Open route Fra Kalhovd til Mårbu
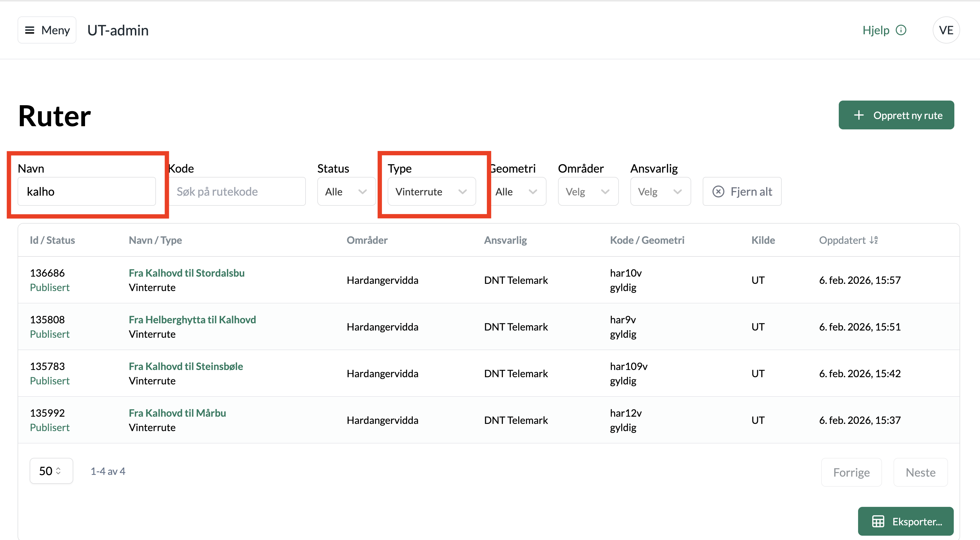Image resolution: width=980 pixels, height=540 pixels. click(x=177, y=413)
